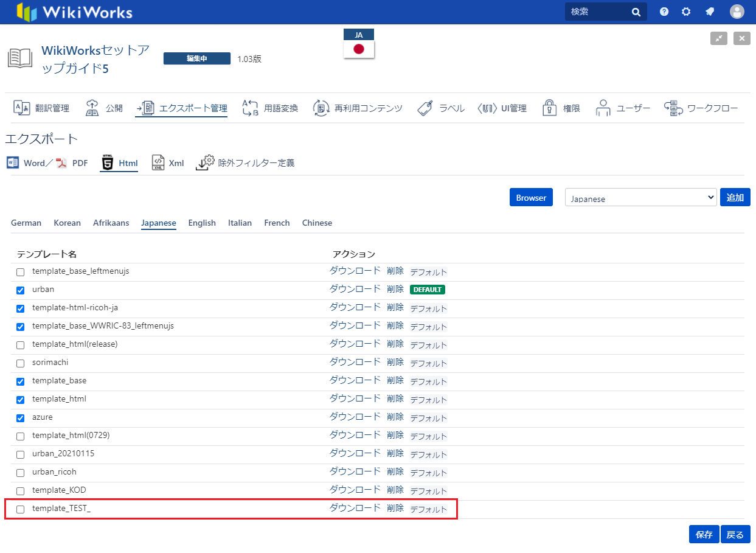Click the Japan flag language icon
The height and width of the screenshot is (553, 756).
click(359, 49)
